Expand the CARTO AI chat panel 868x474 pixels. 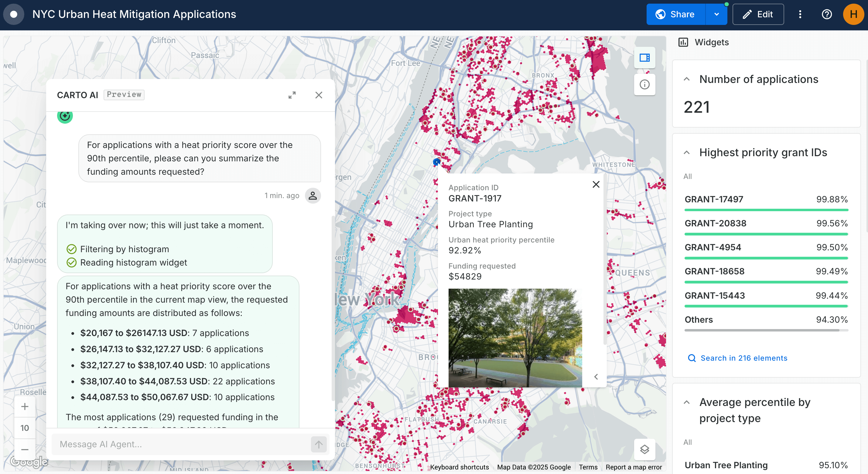coord(292,95)
